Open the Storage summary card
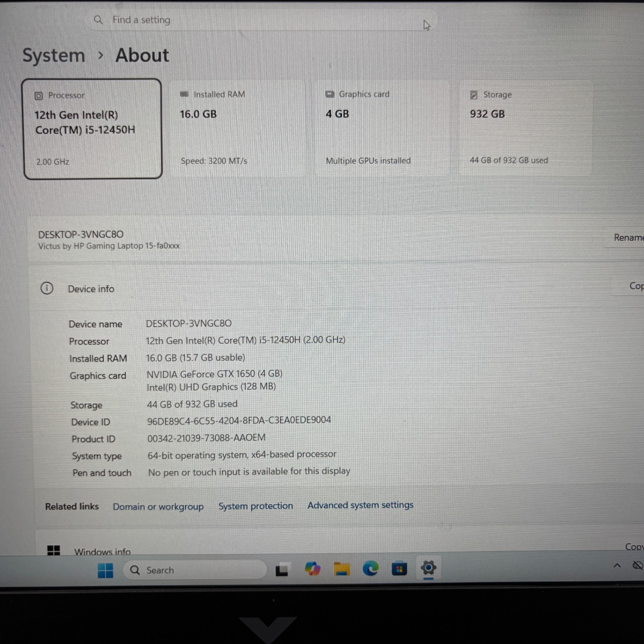This screenshot has height=644, width=644. (x=526, y=128)
